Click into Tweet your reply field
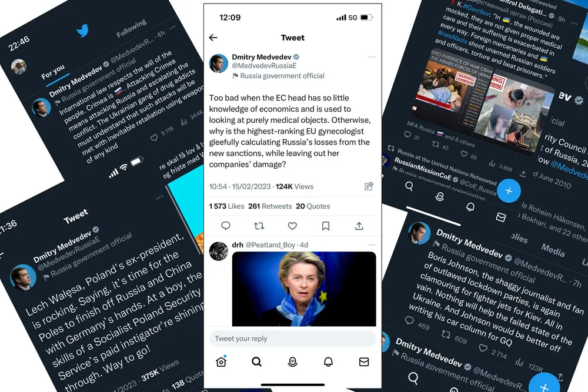 (292, 339)
